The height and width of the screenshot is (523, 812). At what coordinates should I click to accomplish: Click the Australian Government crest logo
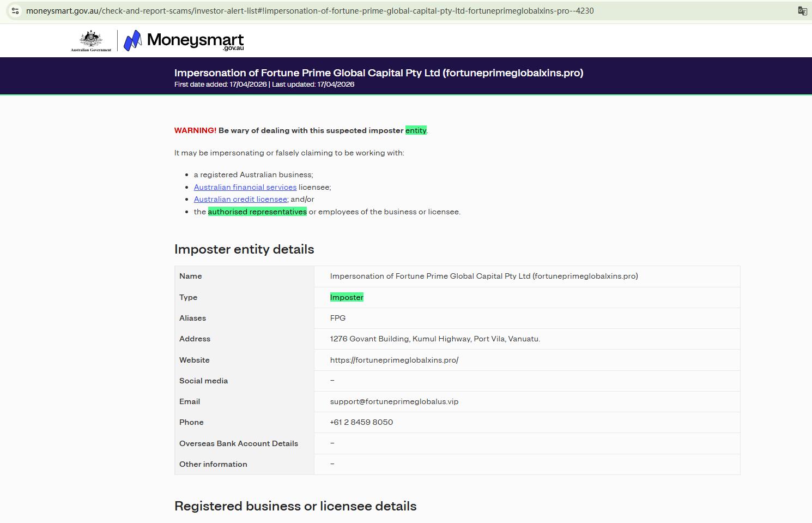[91, 41]
